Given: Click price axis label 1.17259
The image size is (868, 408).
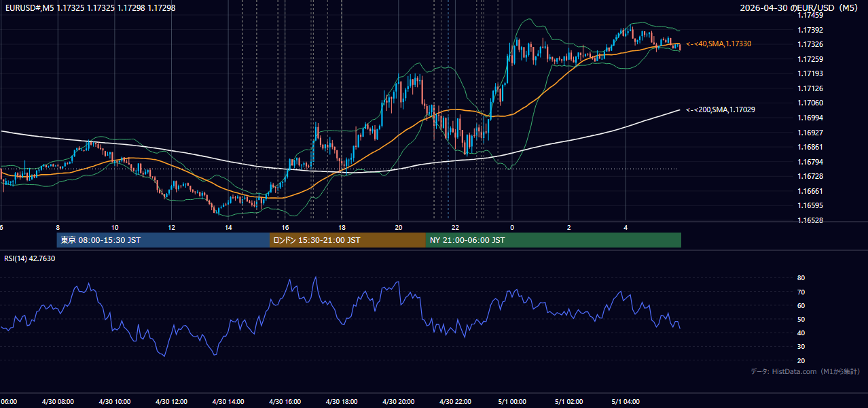Looking at the screenshot, I should [810, 59].
